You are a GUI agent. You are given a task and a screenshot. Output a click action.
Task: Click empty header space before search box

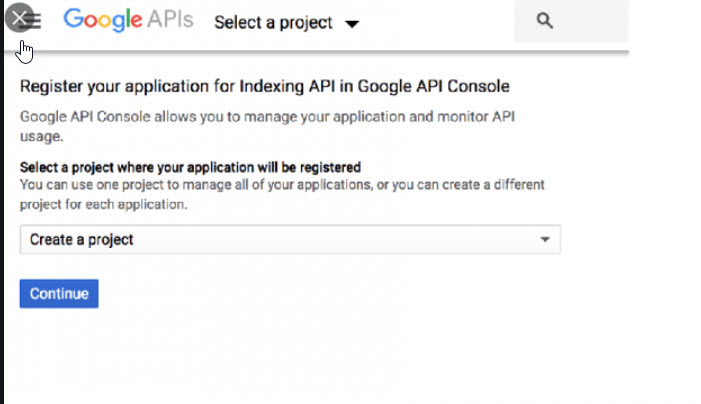click(x=440, y=22)
